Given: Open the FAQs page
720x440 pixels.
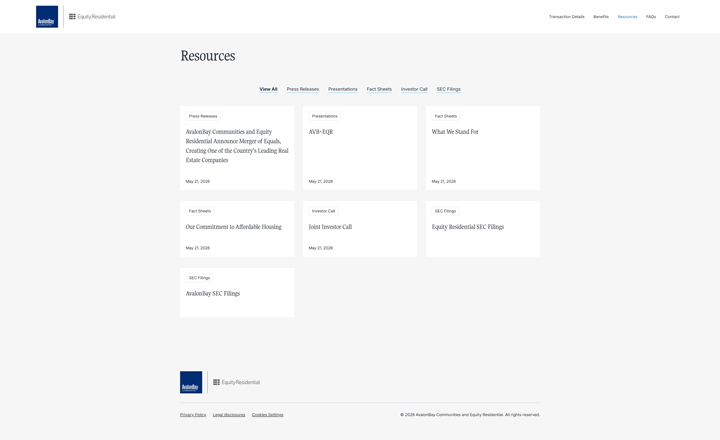Looking at the screenshot, I should tap(651, 17).
